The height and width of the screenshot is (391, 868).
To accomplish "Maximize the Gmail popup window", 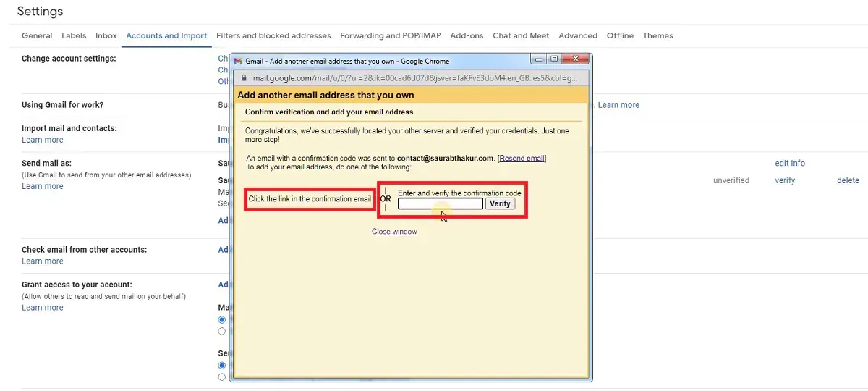I will pyautogui.click(x=554, y=59).
